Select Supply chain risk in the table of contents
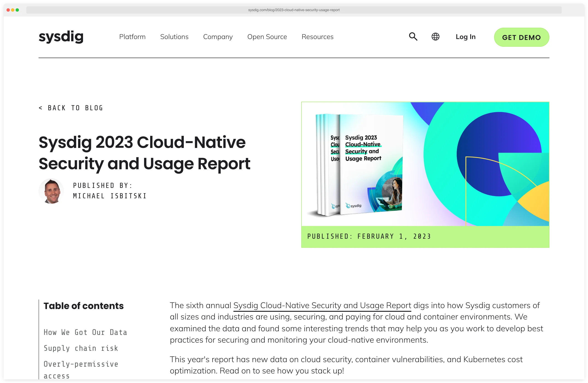The height and width of the screenshot is (383, 588). [x=81, y=349]
